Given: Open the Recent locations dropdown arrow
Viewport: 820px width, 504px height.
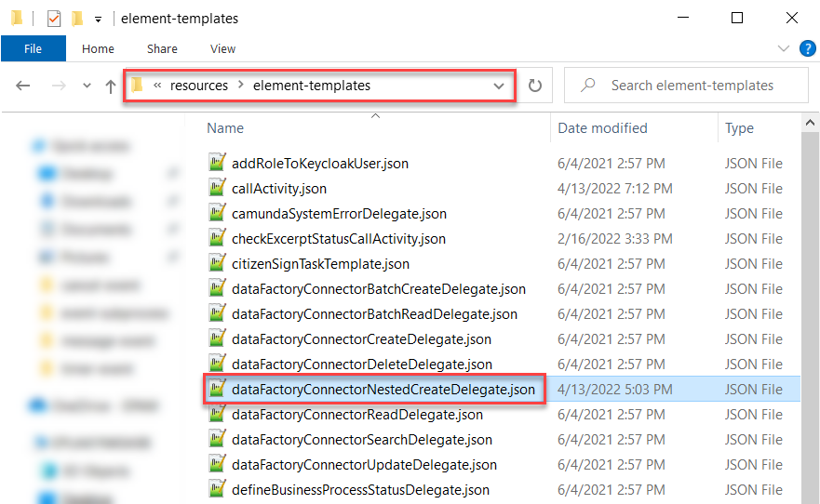Looking at the screenshot, I should [87, 86].
